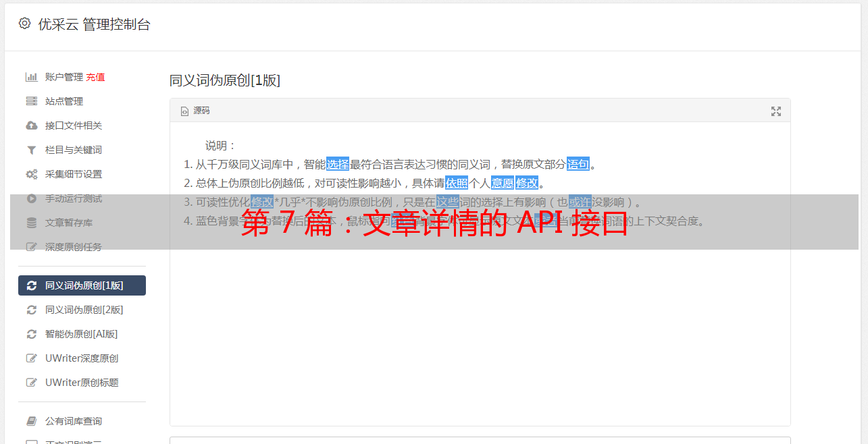The height and width of the screenshot is (444, 868).
Task: Toggle the editor fullscreen expand icon
Action: pyautogui.click(x=776, y=111)
